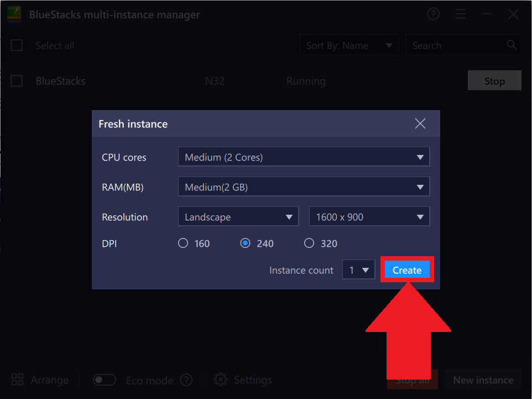
Task: Open the help question mark icon in title bar
Action: [433, 14]
